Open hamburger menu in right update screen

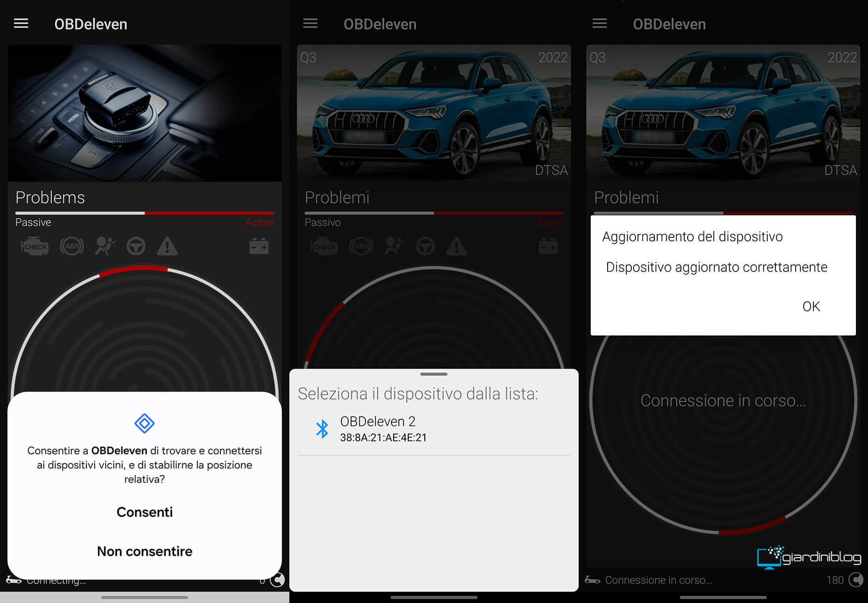[600, 24]
